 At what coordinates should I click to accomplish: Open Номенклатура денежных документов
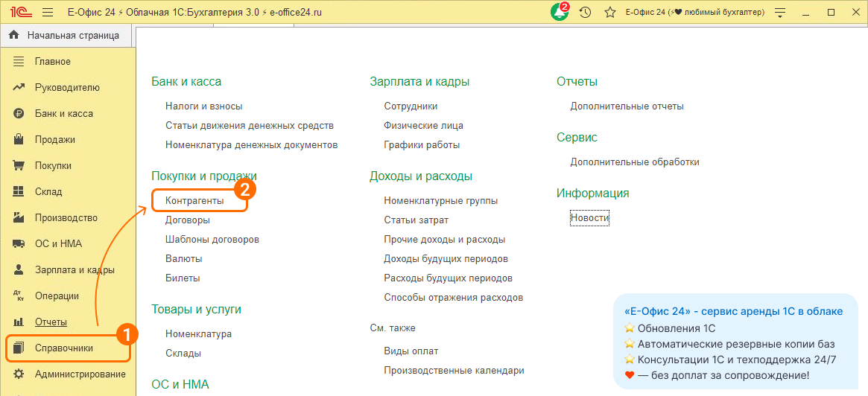pyautogui.click(x=251, y=145)
